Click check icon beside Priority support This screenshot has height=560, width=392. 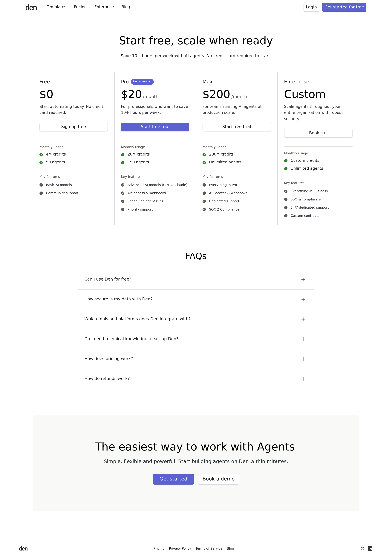(123, 209)
